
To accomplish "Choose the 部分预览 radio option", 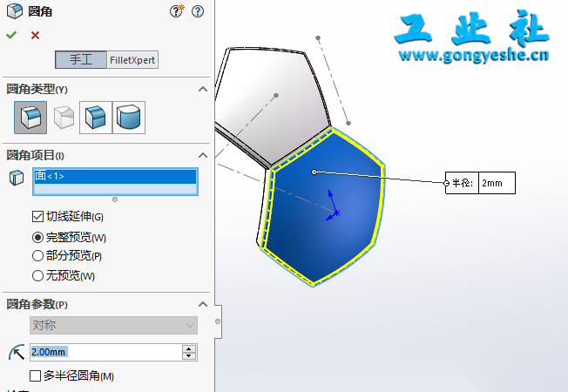I will [37, 256].
